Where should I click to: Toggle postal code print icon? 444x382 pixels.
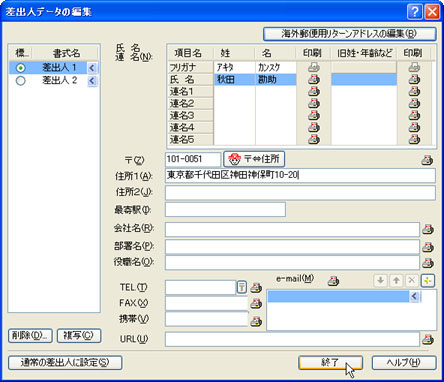click(427, 160)
